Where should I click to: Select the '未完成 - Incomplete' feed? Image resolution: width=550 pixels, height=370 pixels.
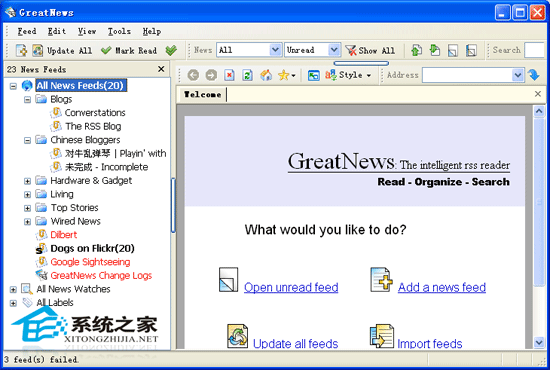coord(106,167)
